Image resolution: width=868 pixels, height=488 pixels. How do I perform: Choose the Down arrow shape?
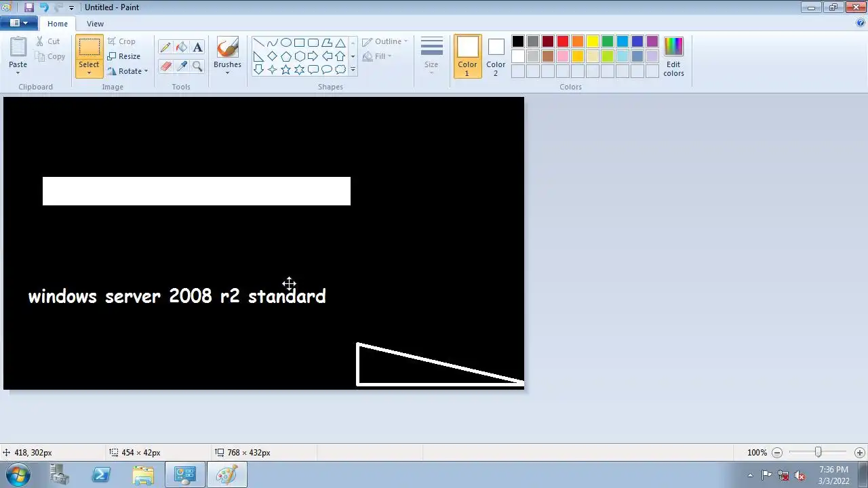click(258, 69)
